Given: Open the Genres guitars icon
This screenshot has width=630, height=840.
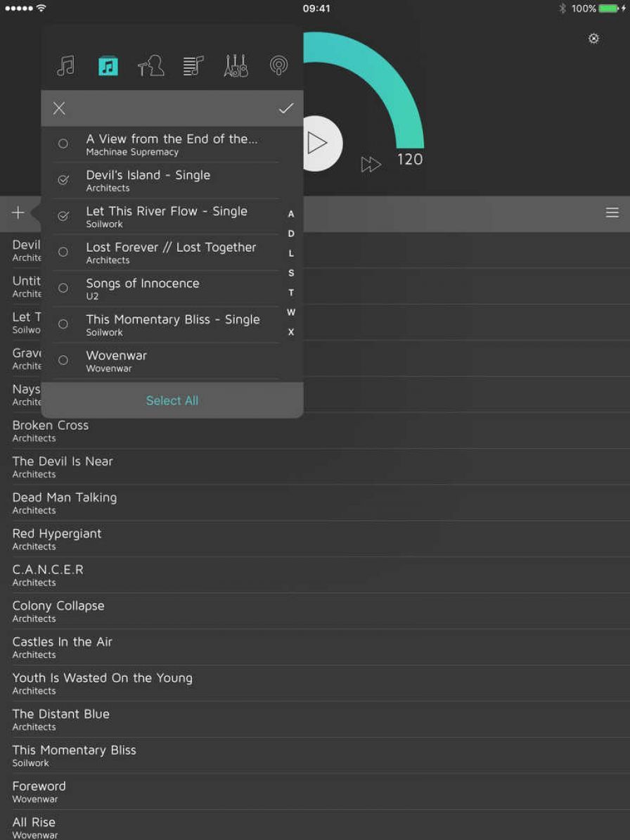Looking at the screenshot, I should pyautogui.click(x=236, y=66).
